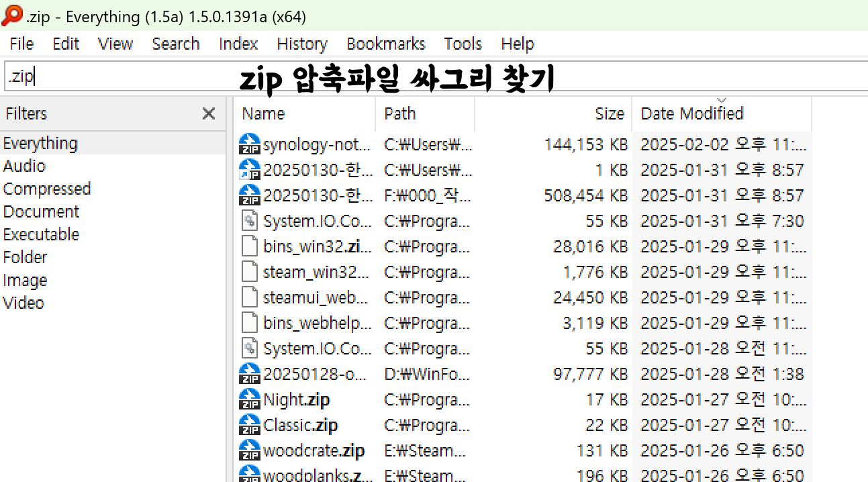Click the zip icon of 20250128-o… file

point(250,374)
